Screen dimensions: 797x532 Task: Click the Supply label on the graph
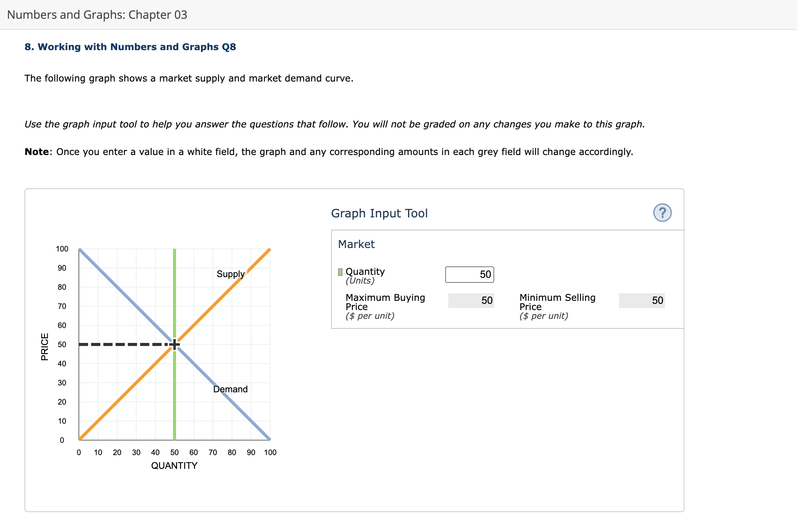point(230,274)
